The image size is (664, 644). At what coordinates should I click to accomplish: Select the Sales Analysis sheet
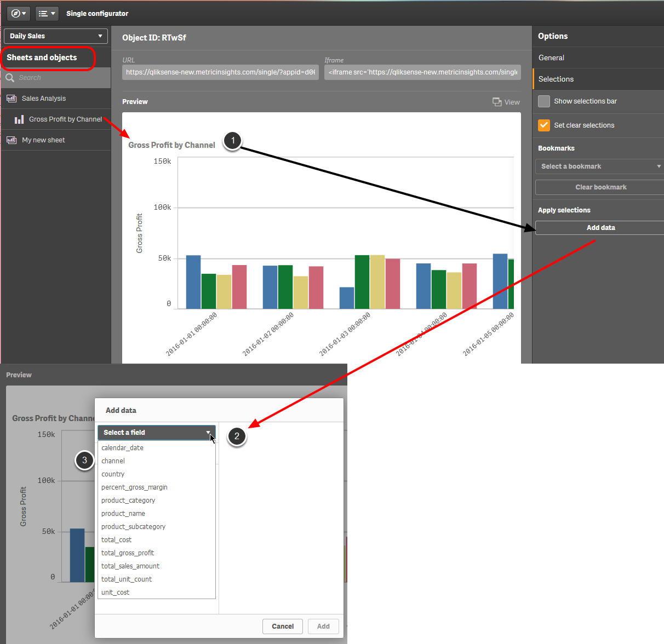(56, 99)
